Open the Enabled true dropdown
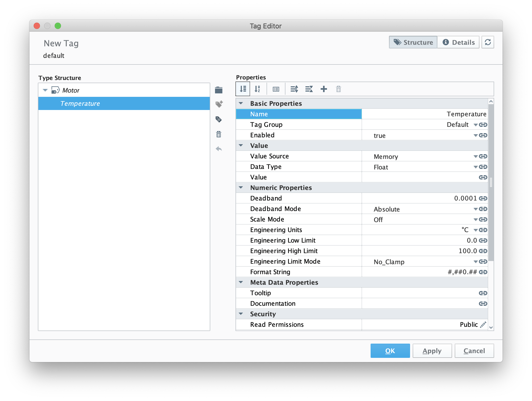The height and width of the screenshot is (401, 532). (475, 135)
